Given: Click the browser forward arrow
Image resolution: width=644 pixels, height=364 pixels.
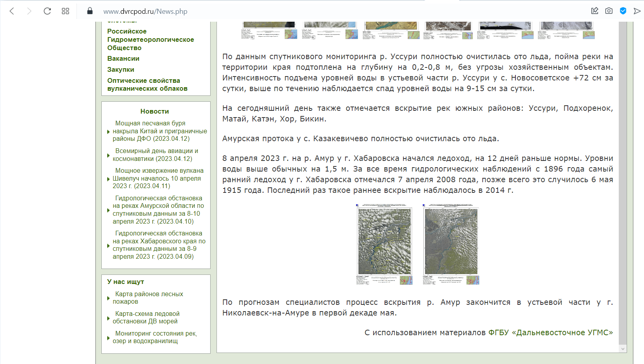Looking at the screenshot, I should 29,11.
